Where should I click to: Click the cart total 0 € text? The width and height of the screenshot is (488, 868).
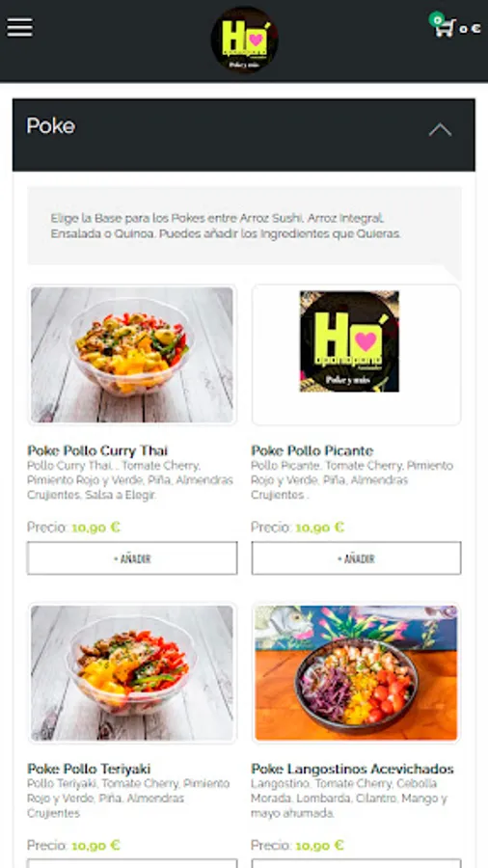point(470,29)
